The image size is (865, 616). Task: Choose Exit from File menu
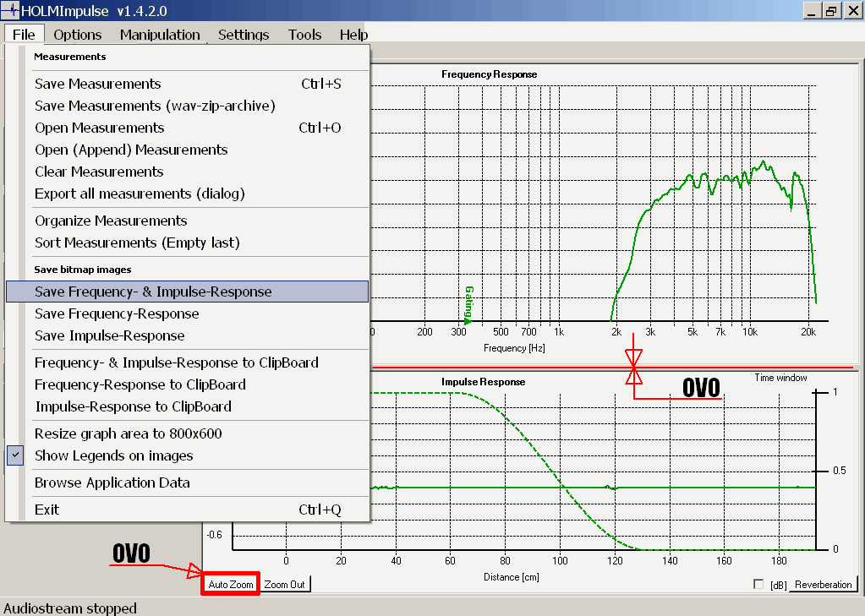pyautogui.click(x=187, y=510)
